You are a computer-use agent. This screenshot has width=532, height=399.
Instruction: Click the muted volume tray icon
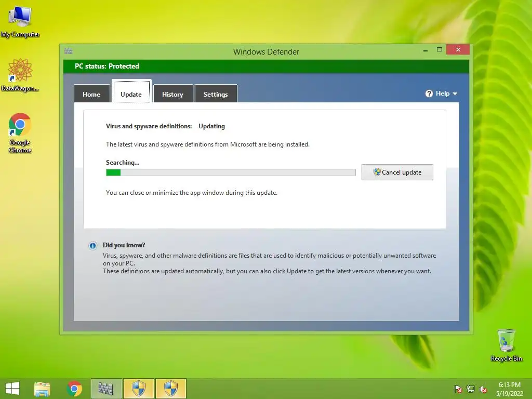(x=483, y=389)
